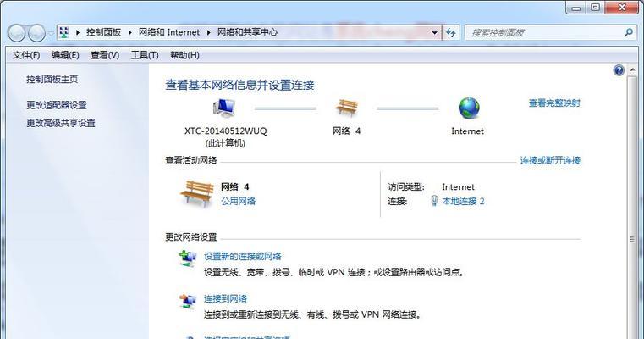Click the help question mark icon
The height and width of the screenshot is (339, 644).
pos(619,70)
